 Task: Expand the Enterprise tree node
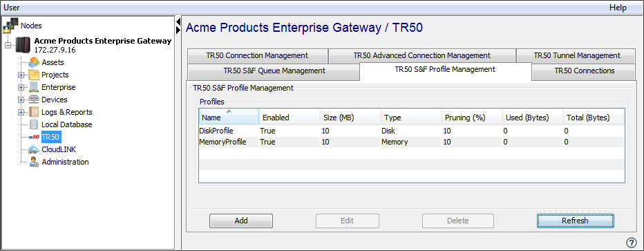click(x=21, y=88)
